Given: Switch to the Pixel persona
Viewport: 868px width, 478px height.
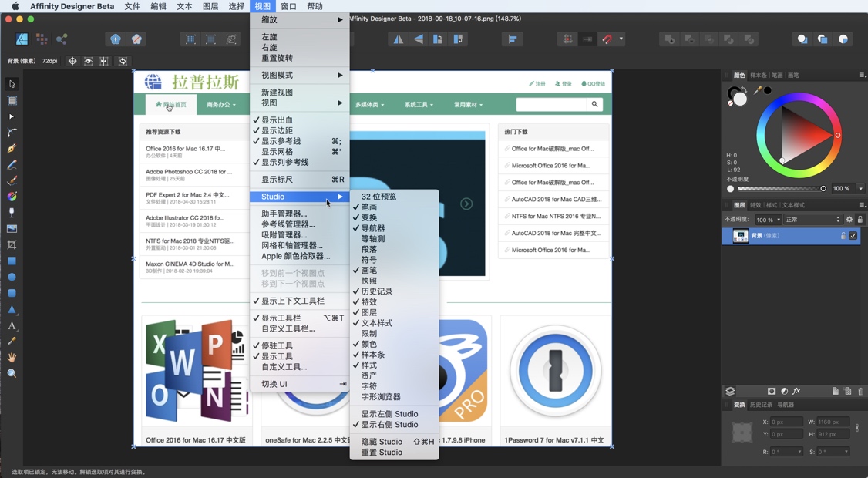Looking at the screenshot, I should tap(42, 39).
